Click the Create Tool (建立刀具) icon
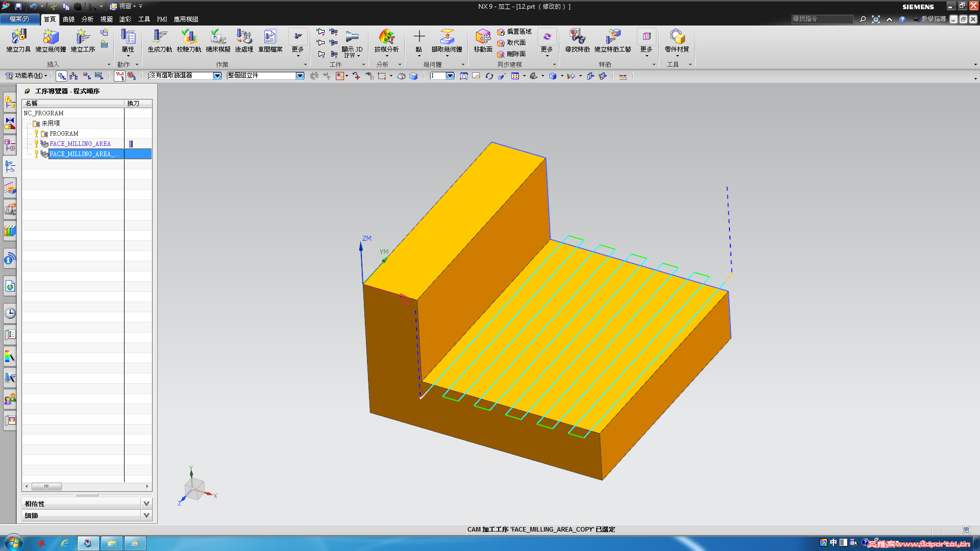 click(x=18, y=40)
